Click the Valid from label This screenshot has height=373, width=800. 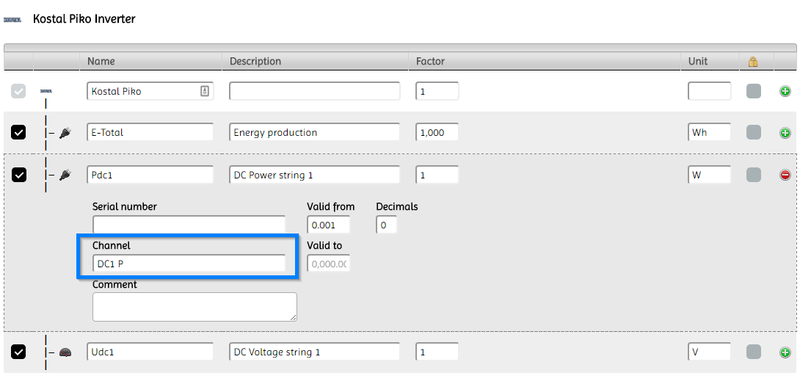[x=331, y=207]
